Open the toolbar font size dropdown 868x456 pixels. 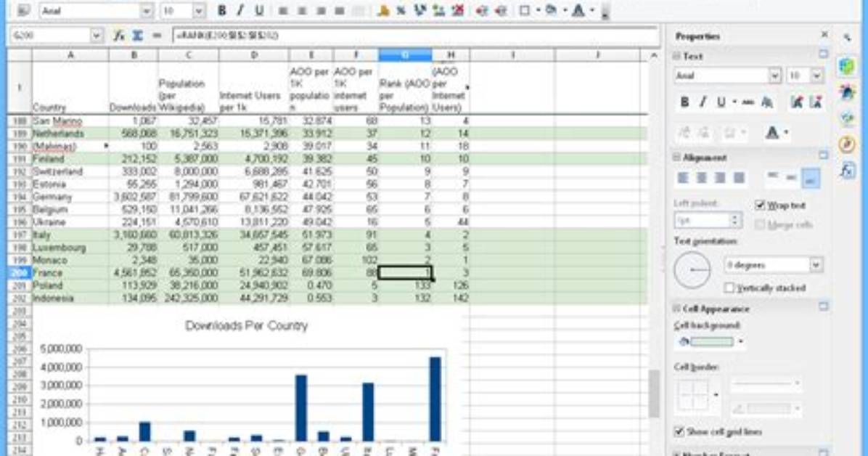pos(199,10)
